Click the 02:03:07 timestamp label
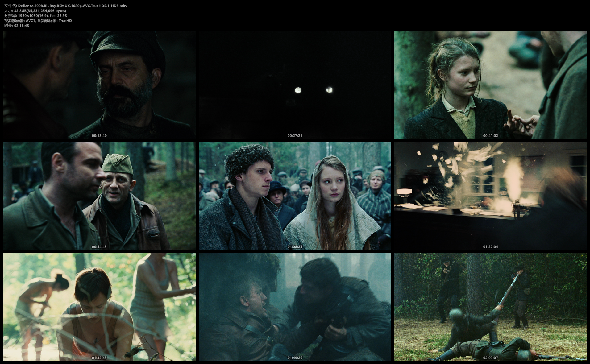Viewport: 590px width, 364px height. click(x=490, y=358)
